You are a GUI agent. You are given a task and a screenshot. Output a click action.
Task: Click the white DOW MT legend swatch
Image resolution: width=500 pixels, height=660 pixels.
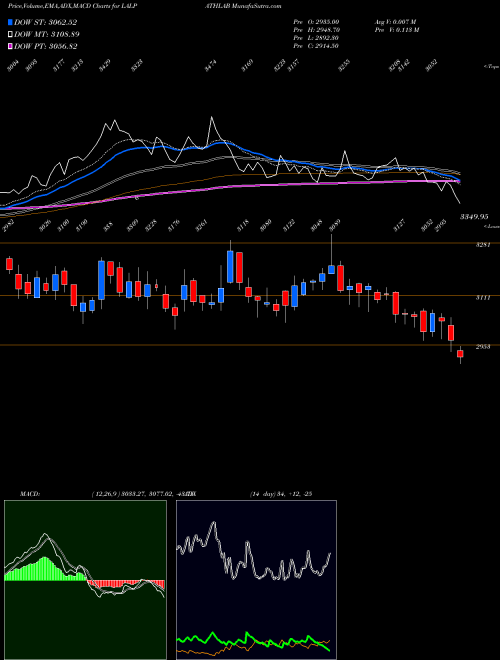10,34
